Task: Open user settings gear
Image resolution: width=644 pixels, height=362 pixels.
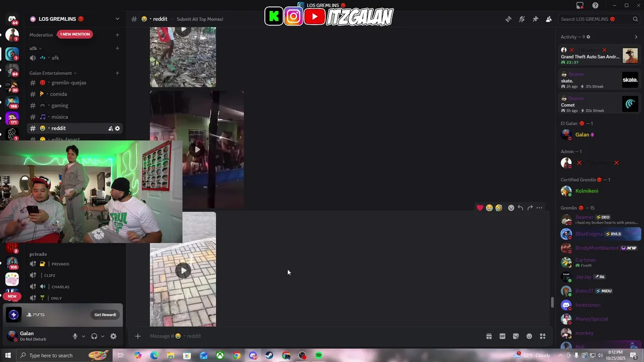Action: pyautogui.click(x=113, y=336)
